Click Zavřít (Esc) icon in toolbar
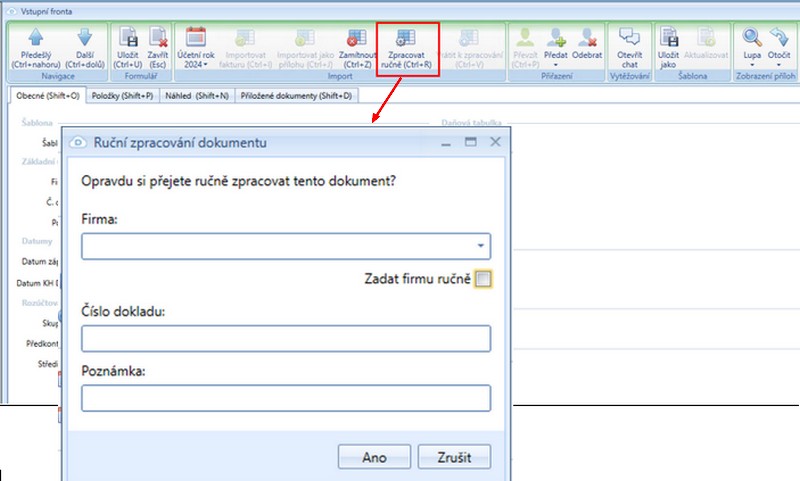 point(157,38)
